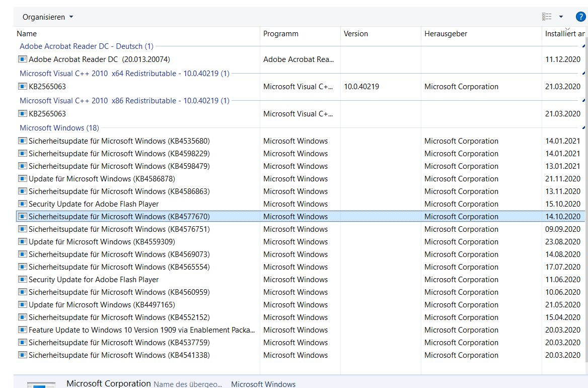This screenshot has height=388, width=588.
Task: Click icon of Update KB4586878
Action: pos(23,178)
